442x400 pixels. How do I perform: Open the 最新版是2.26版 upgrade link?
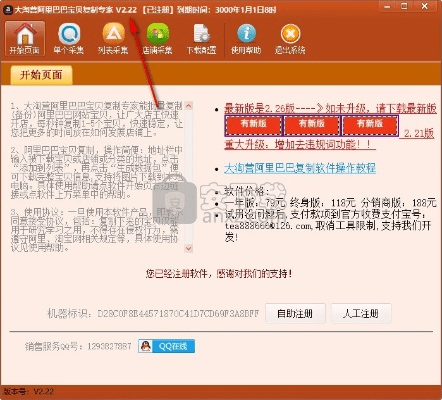pyautogui.click(x=330, y=108)
